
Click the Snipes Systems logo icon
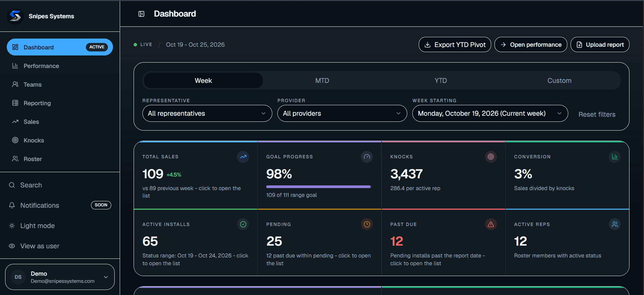pos(15,16)
